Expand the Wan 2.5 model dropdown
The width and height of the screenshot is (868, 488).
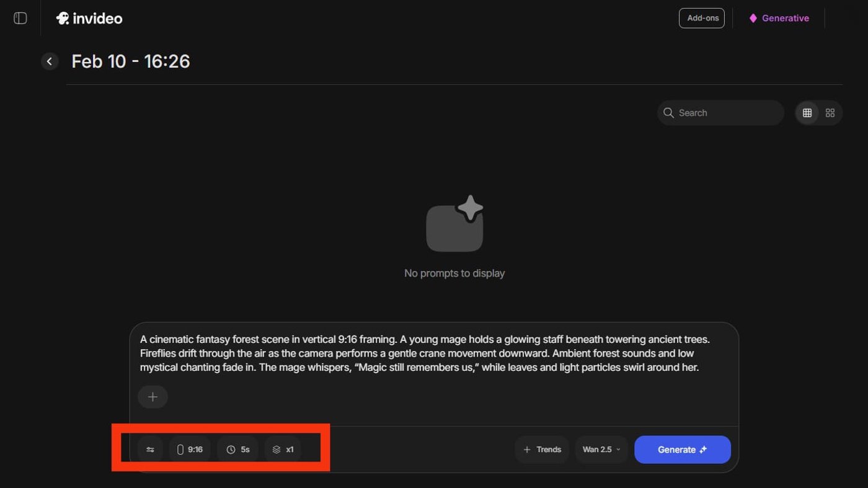[x=601, y=450]
